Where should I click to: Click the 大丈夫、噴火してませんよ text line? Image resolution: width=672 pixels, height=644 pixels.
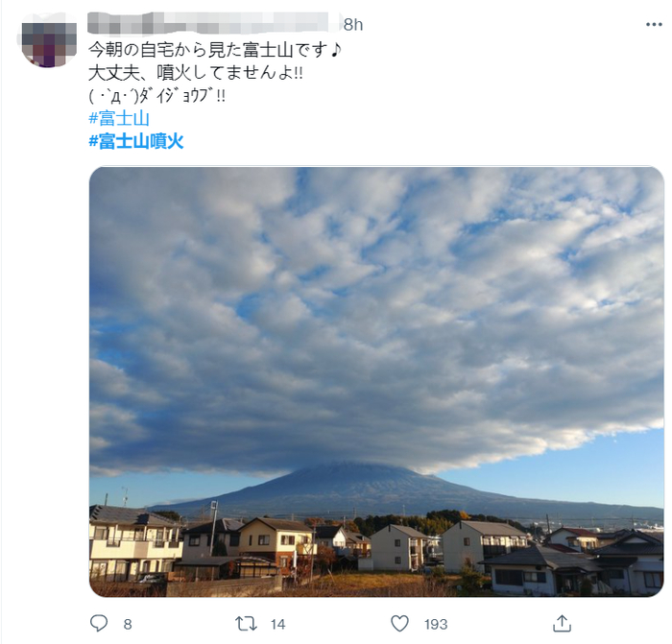click(x=196, y=73)
